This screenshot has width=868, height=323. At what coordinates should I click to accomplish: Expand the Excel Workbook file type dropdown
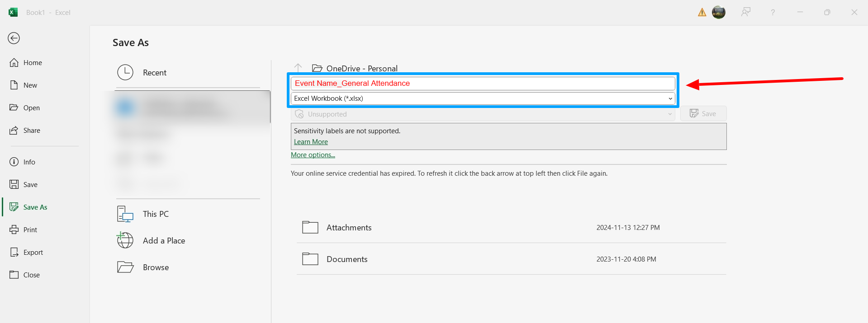483,98
